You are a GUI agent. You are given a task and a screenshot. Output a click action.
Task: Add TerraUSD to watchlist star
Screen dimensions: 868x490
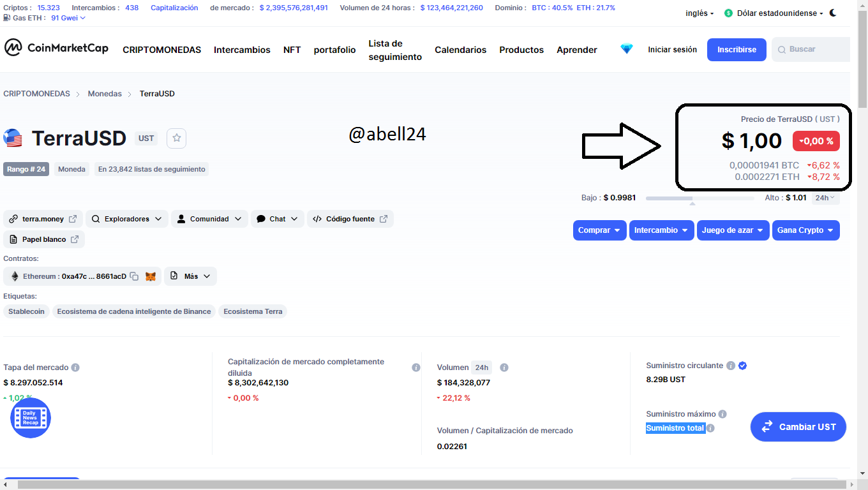177,138
